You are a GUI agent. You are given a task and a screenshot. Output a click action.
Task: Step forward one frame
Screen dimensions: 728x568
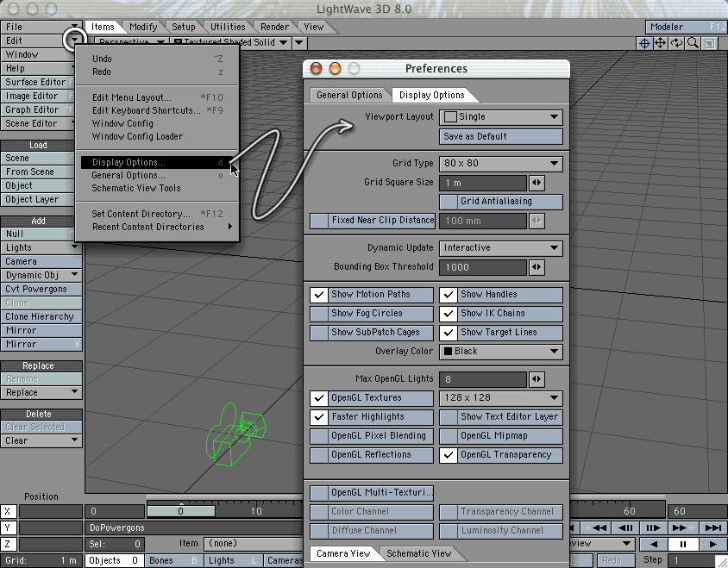tap(653, 527)
